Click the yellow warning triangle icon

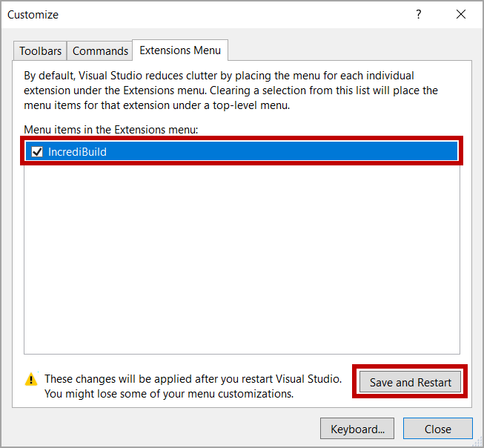pos(31,380)
